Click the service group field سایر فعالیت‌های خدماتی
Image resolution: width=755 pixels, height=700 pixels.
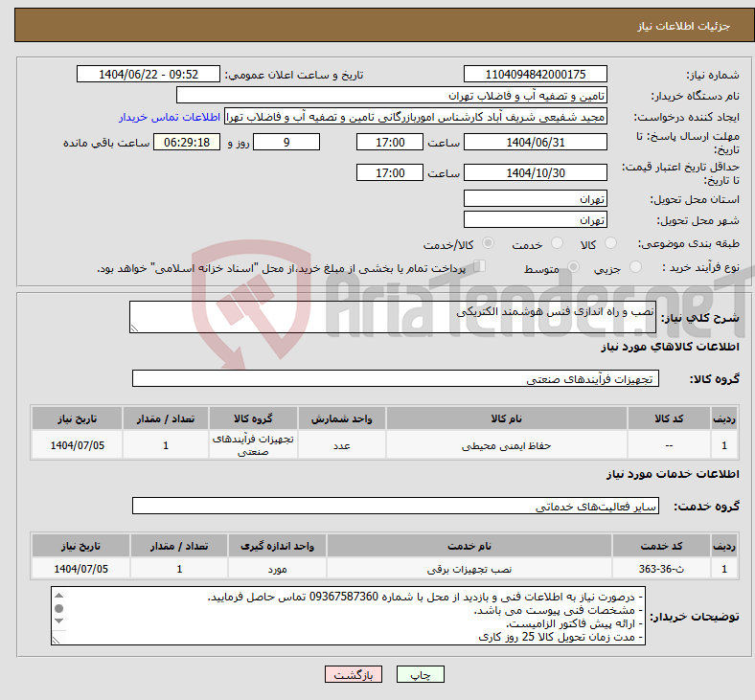pyautogui.click(x=396, y=507)
